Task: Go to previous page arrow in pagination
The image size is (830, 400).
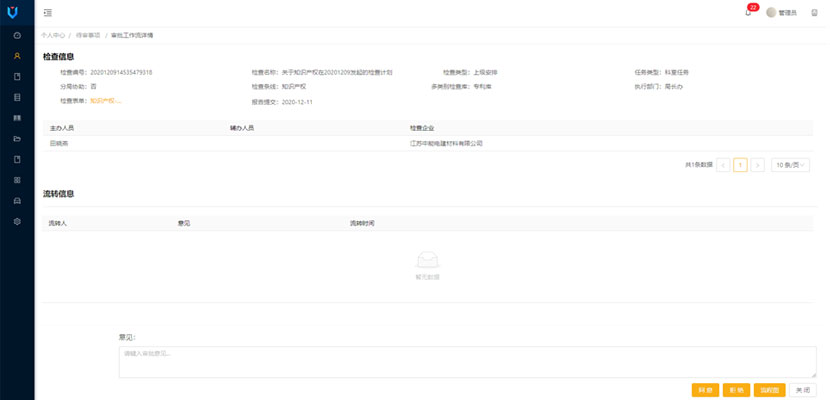Action: click(724, 165)
